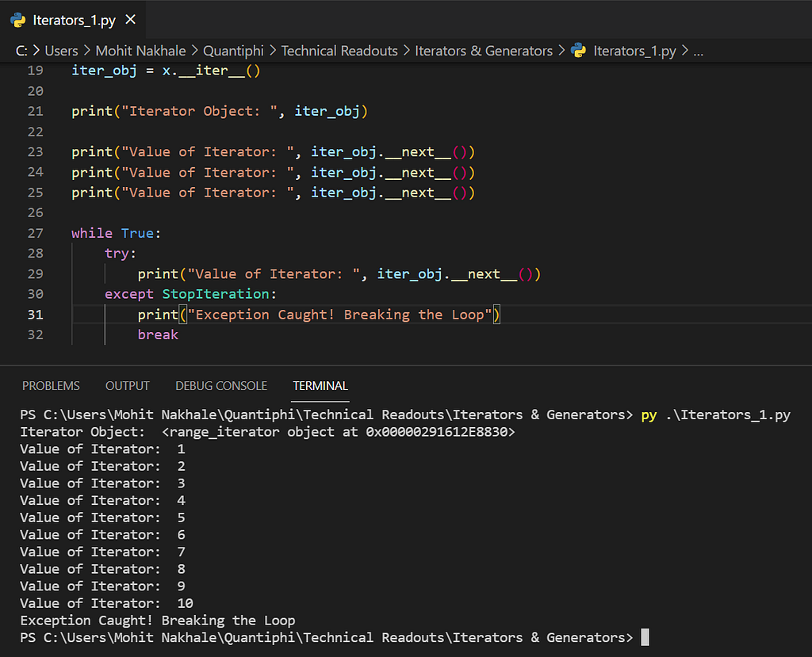Open the C: breadcrumb segment
The width and height of the screenshot is (812, 657).
tap(21, 51)
